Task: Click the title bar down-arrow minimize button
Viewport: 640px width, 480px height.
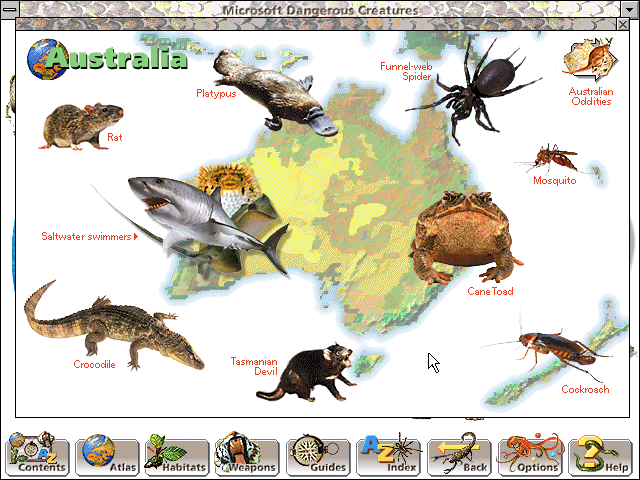Action: [x=629, y=9]
